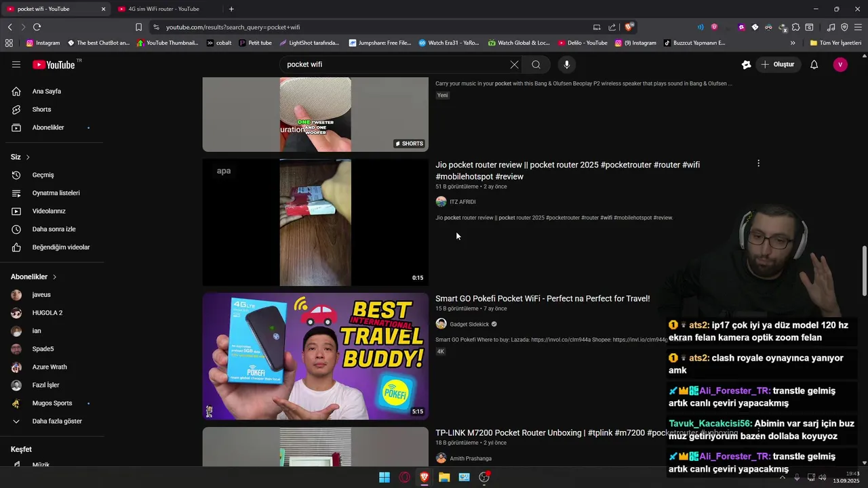This screenshot has width=868, height=488.
Task: Expand the Siz section chevron
Action: 28,157
